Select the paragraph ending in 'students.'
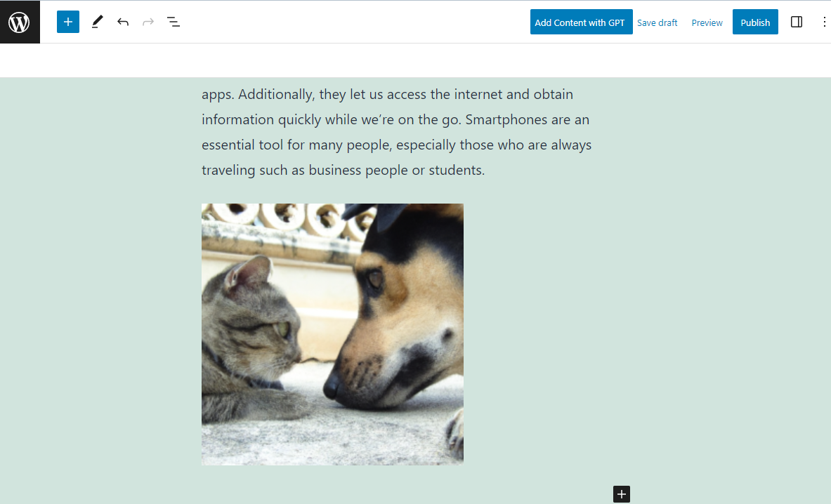This screenshot has height=504, width=831. click(396, 132)
